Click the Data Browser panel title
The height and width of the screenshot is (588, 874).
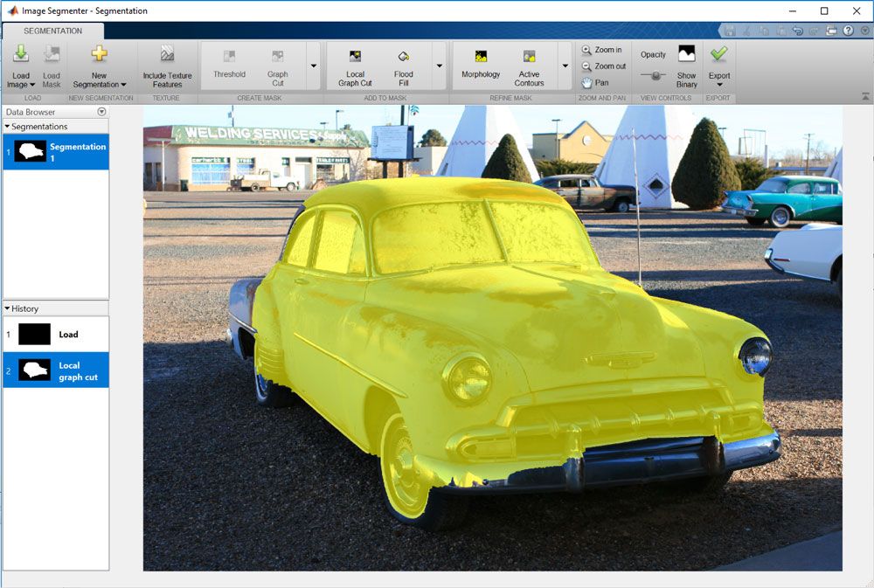point(31,112)
